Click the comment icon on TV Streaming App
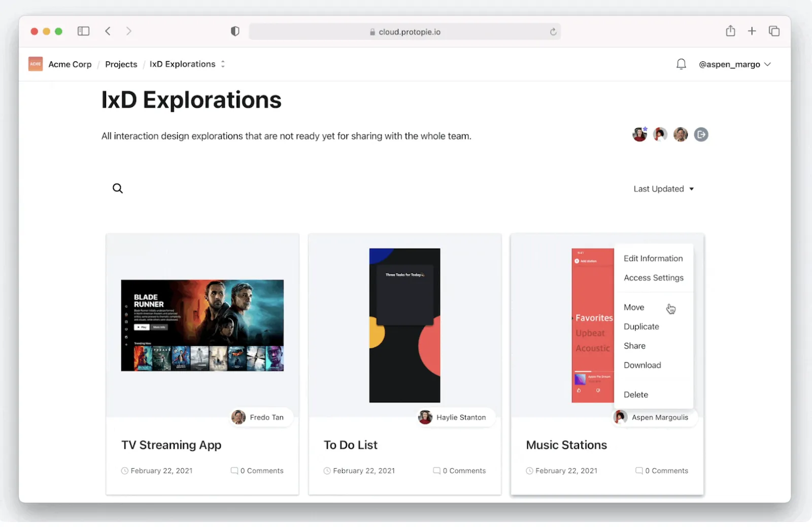Viewport: 812px width, 527px height. pos(234,471)
